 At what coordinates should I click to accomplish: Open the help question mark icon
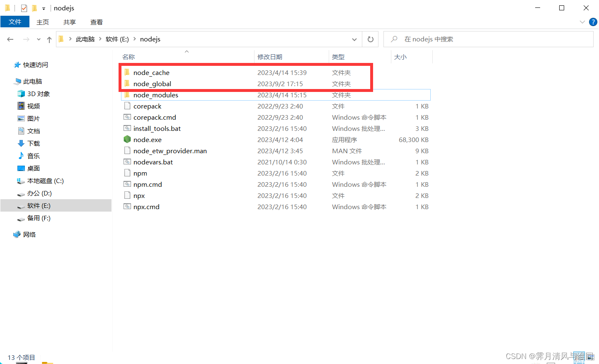point(593,22)
